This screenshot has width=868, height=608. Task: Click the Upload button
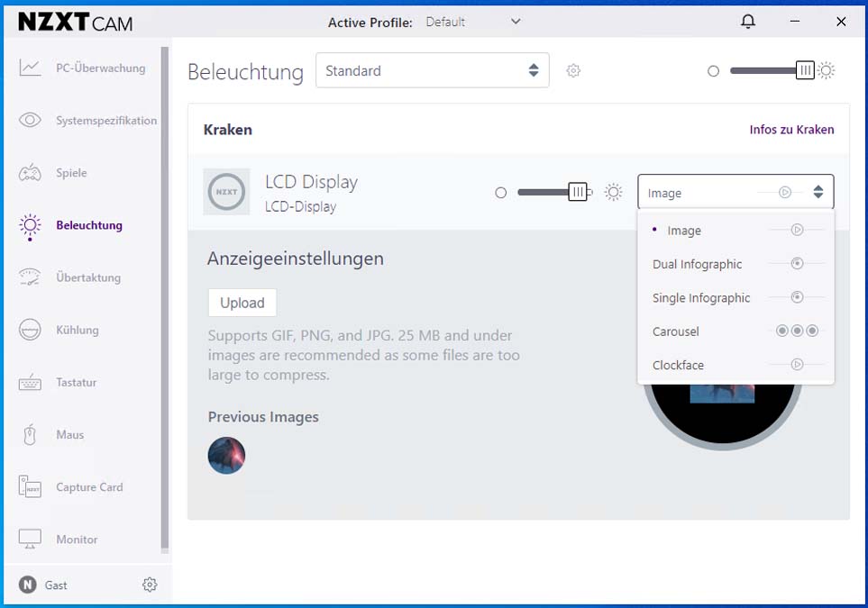(x=242, y=303)
